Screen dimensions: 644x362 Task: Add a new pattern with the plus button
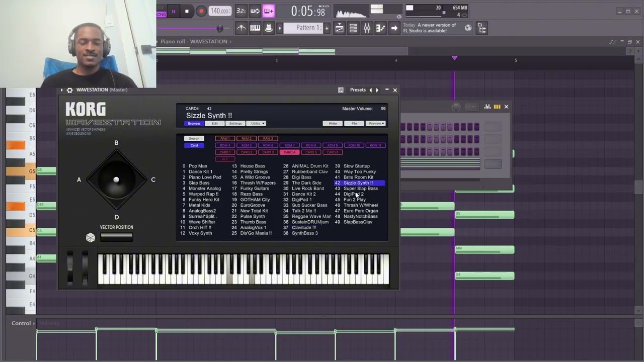[x=327, y=28]
